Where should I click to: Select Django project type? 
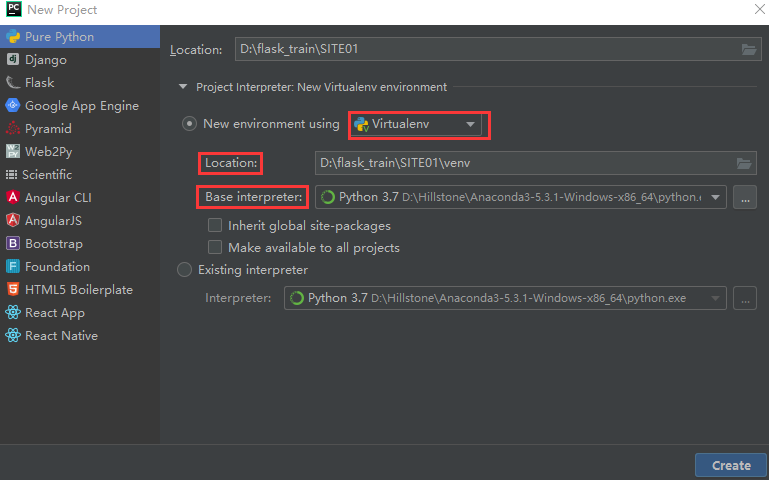tap(80, 59)
